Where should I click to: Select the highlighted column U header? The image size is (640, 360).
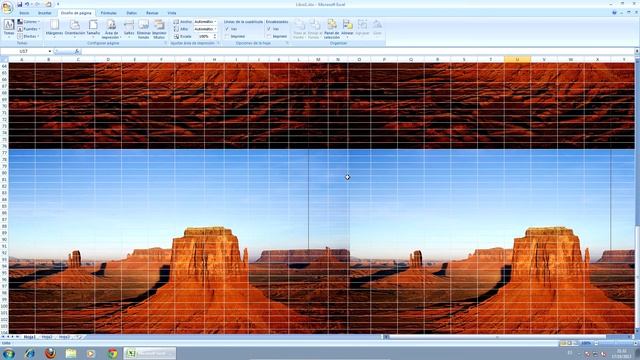(x=517, y=60)
